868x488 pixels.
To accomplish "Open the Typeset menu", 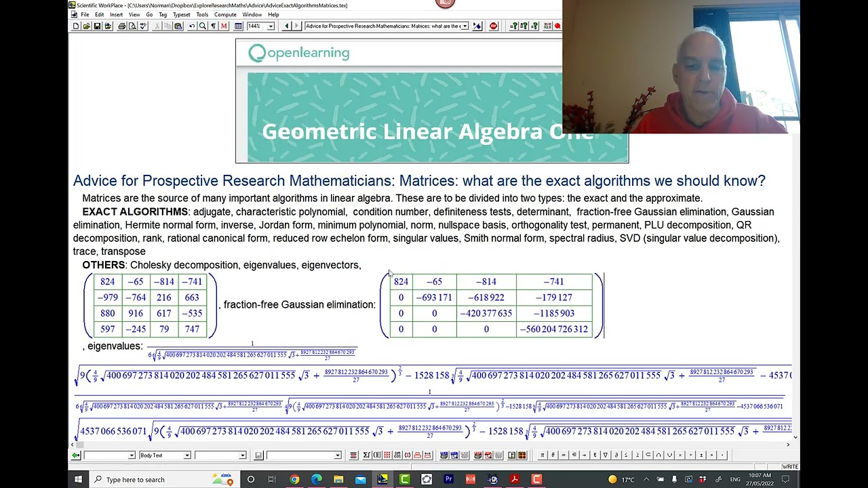I will click(181, 14).
